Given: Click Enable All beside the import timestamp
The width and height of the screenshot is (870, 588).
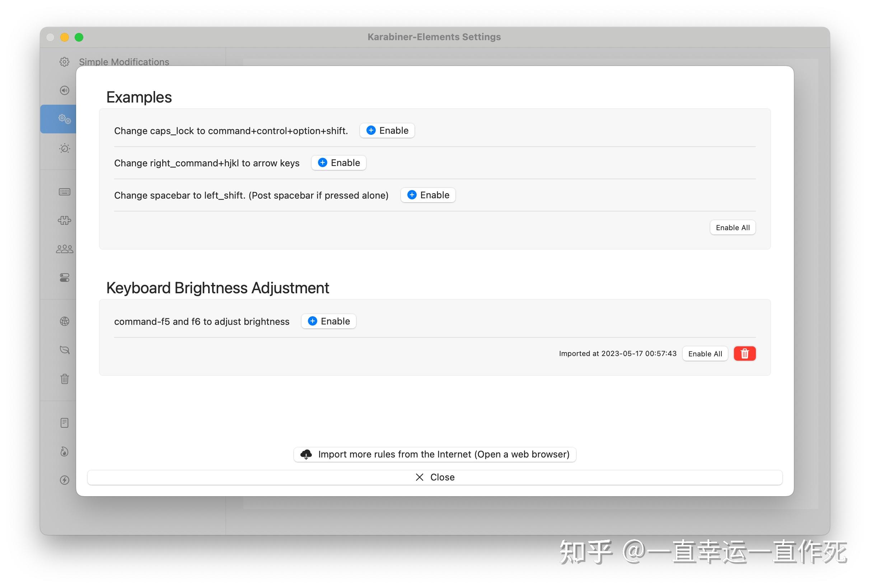Looking at the screenshot, I should [x=705, y=354].
